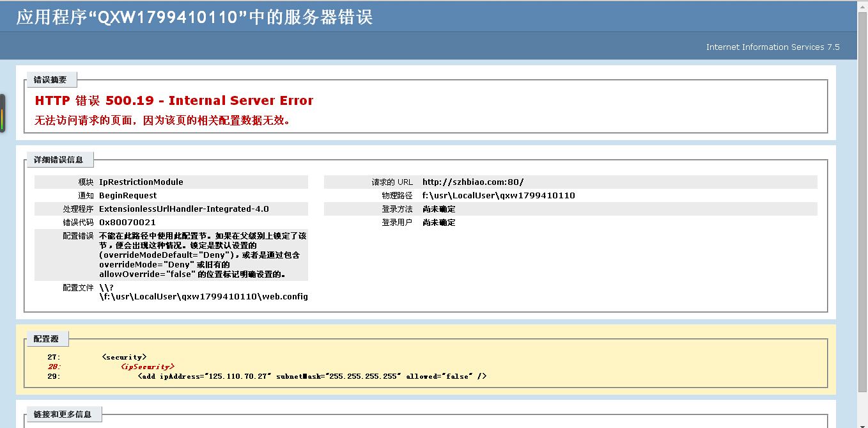Click the physical path f:\usr\LocalUser\qxw1799410110
This screenshot has width=868, height=428.
point(499,196)
